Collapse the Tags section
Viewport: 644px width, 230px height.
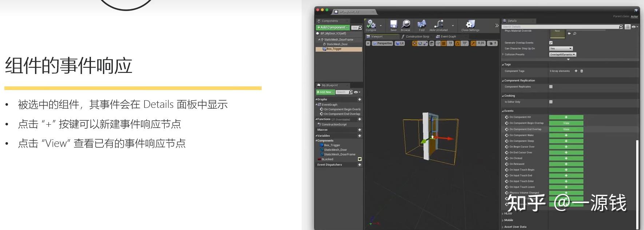click(503, 65)
